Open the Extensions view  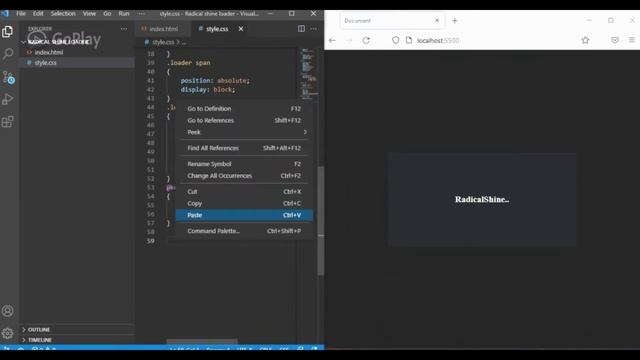coord(7,122)
